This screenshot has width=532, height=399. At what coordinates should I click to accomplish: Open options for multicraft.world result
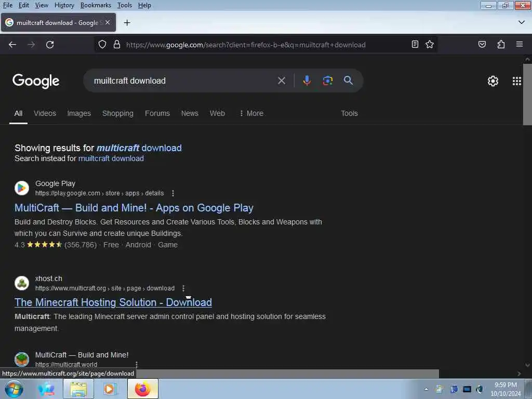[137, 364]
